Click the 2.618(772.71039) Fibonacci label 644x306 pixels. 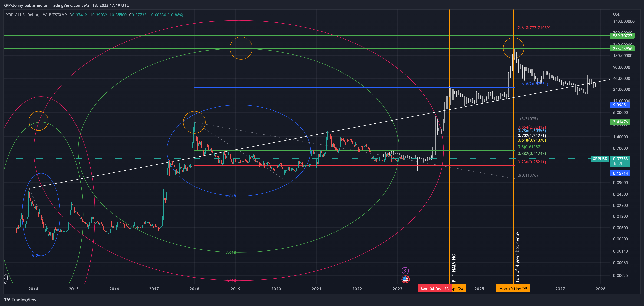[534, 28]
